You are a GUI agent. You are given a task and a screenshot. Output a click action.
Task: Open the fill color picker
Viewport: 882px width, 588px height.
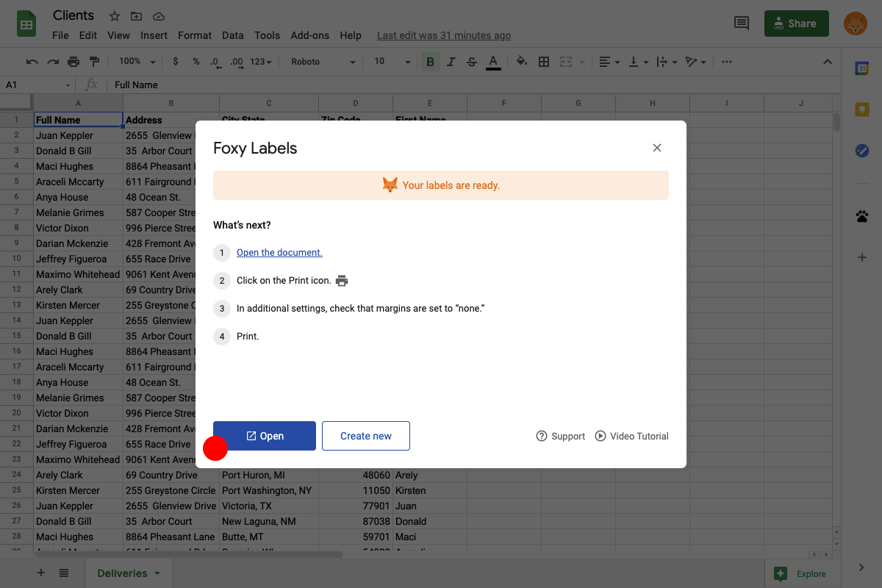click(522, 62)
